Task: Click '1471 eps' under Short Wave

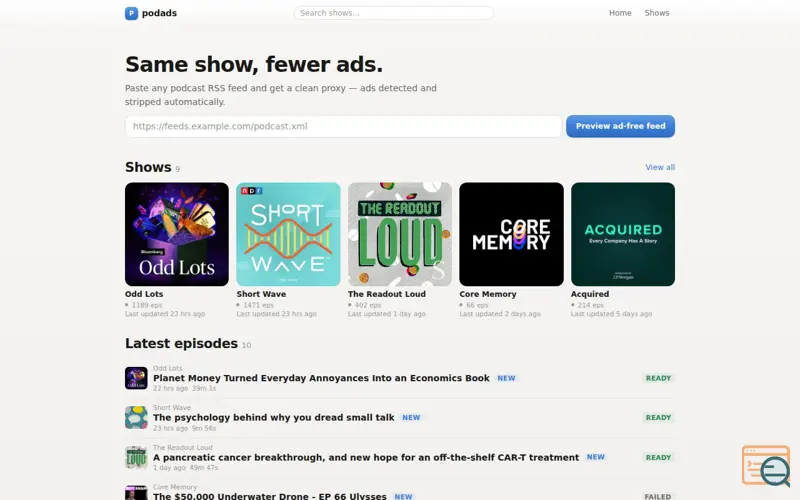Action: point(258,305)
